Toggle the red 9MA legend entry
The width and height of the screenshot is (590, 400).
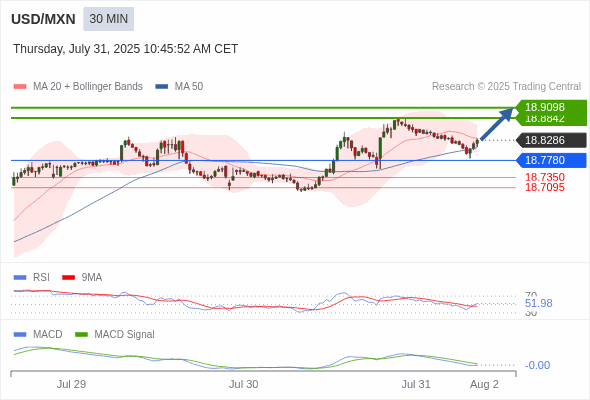tap(82, 277)
